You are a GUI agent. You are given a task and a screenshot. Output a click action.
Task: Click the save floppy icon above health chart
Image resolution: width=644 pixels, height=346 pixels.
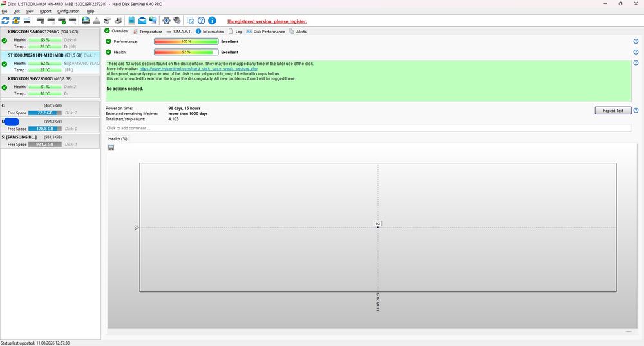tap(111, 147)
